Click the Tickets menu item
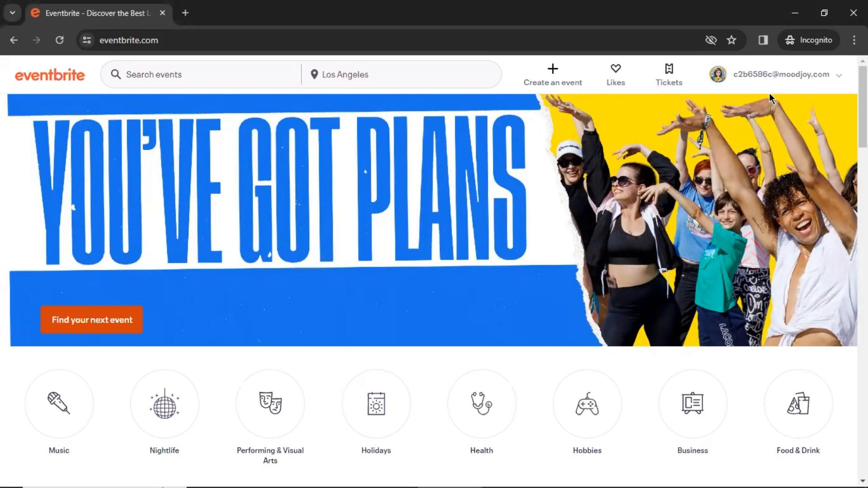868x488 pixels. coord(669,74)
